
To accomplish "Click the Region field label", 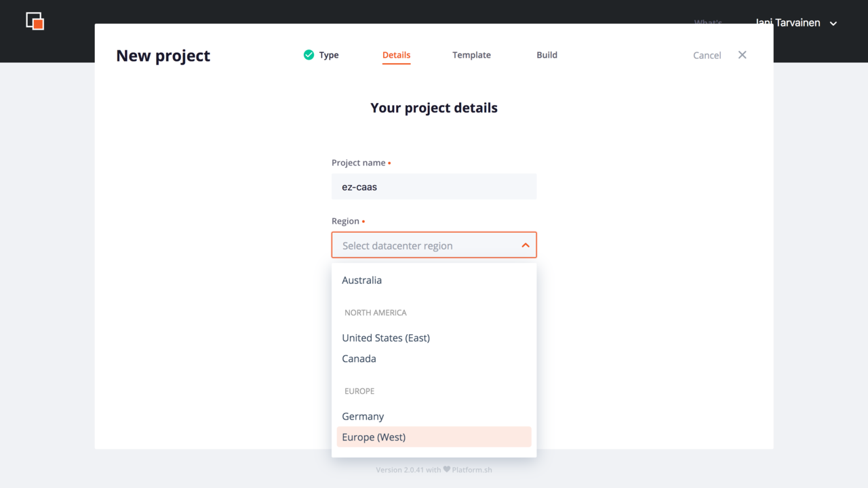I will [345, 221].
